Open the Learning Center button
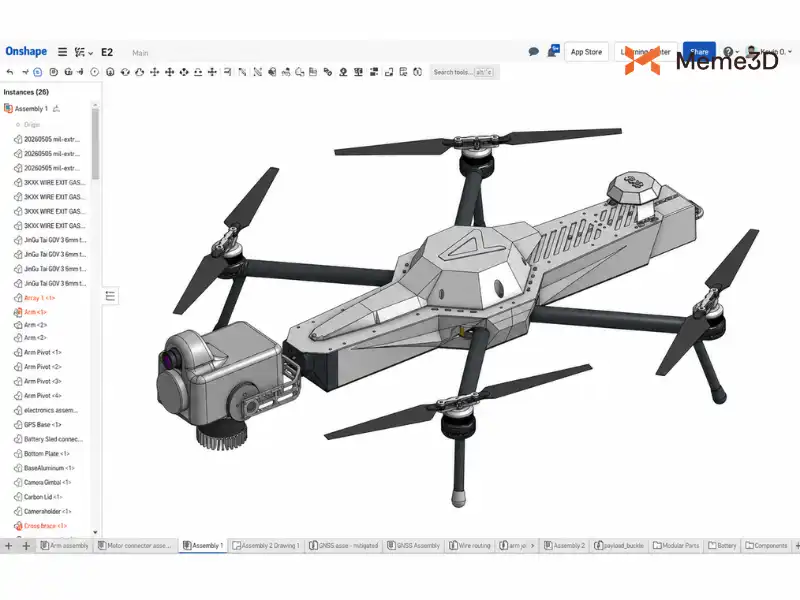 (x=645, y=52)
